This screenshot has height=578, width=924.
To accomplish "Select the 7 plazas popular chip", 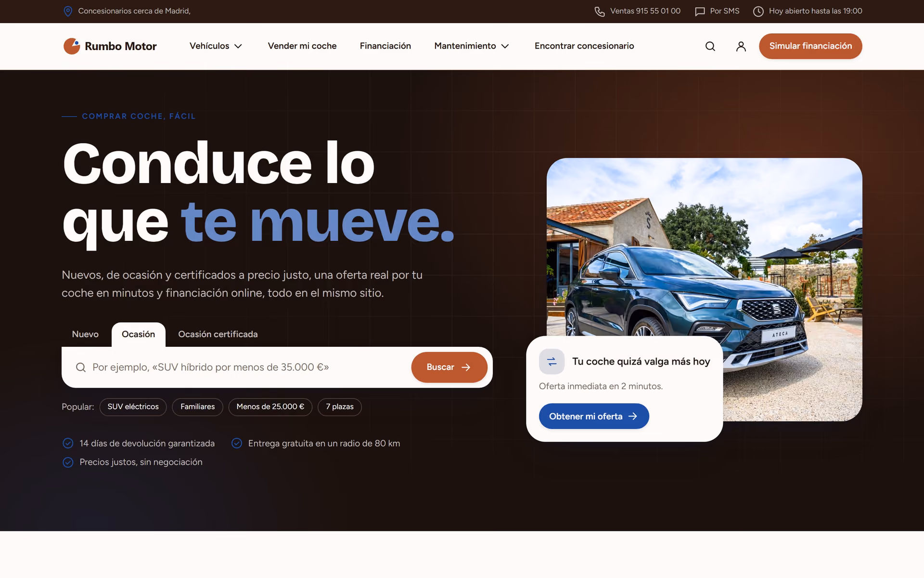I will pos(339,407).
